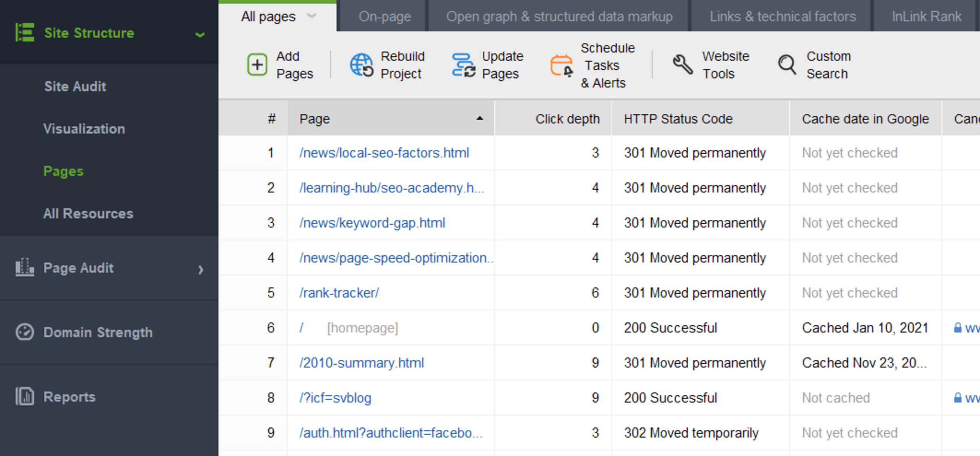
Task: Click the Add Pages icon
Action: point(257,64)
